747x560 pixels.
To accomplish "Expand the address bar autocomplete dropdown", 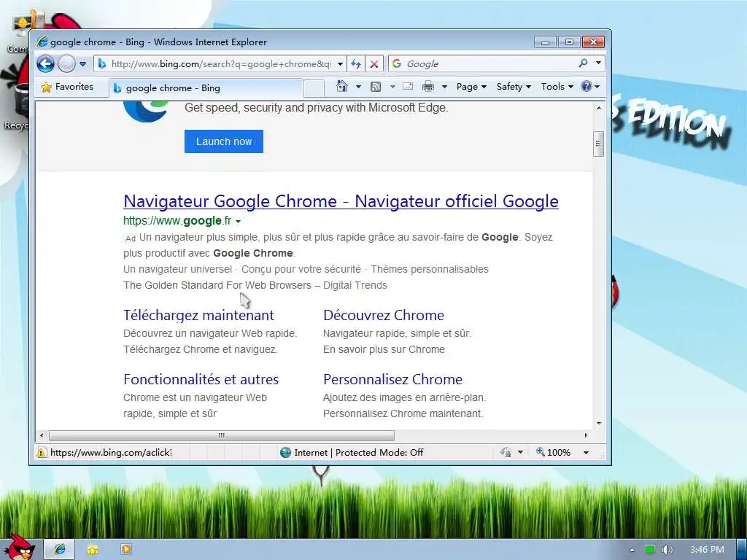I will pyautogui.click(x=340, y=64).
